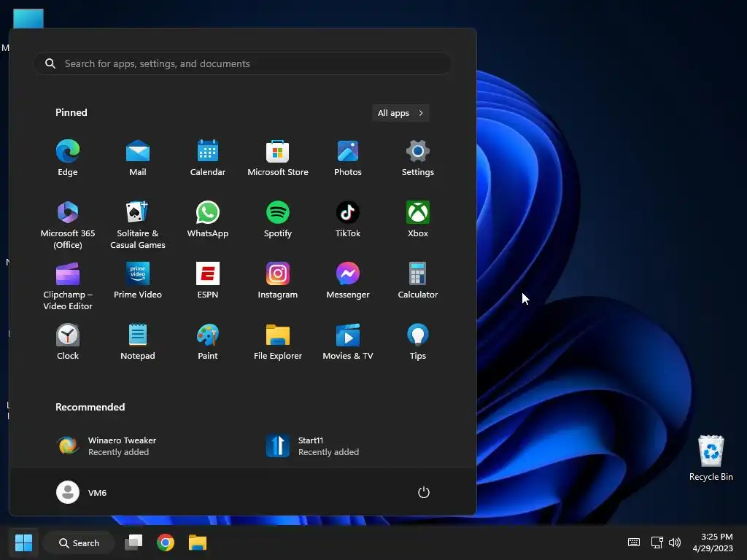Open Microsoft Store
The width and height of the screenshot is (747, 560).
(x=278, y=158)
